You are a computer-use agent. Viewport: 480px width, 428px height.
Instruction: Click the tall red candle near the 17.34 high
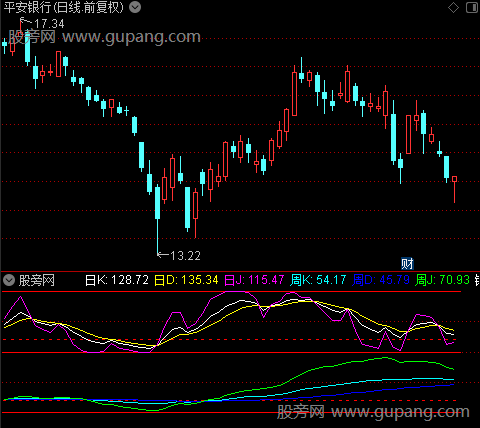pyautogui.click(x=59, y=64)
